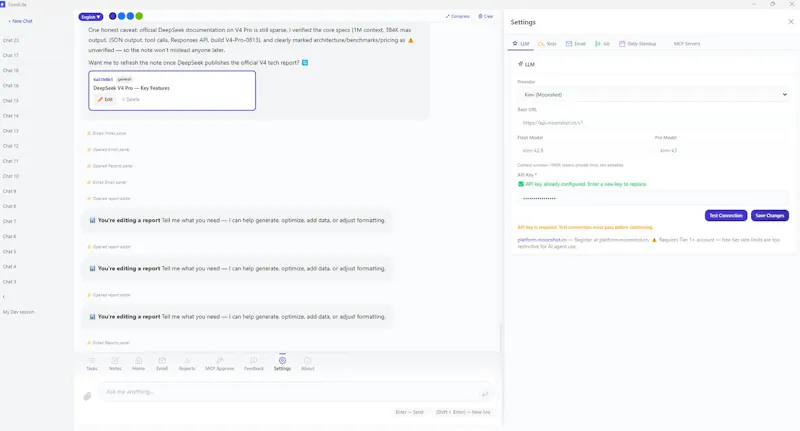This screenshot has width=800, height=431.
Task: Open Chat 9 in the sidebar
Action: [x=10, y=191]
